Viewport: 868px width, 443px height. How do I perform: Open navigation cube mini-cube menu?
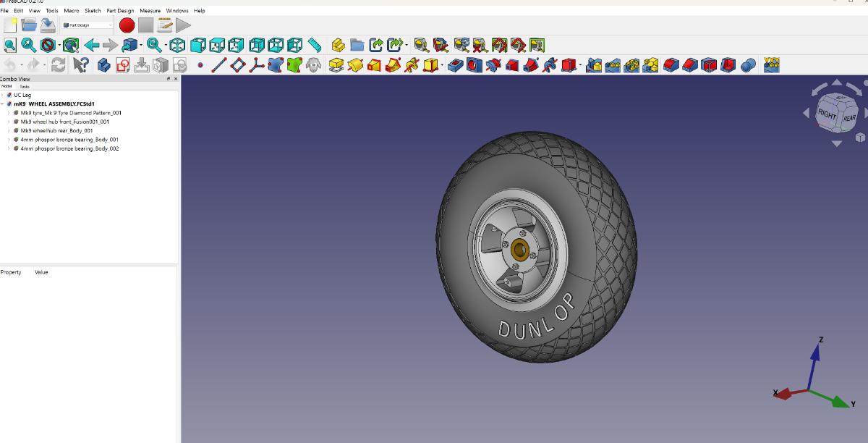tap(860, 137)
